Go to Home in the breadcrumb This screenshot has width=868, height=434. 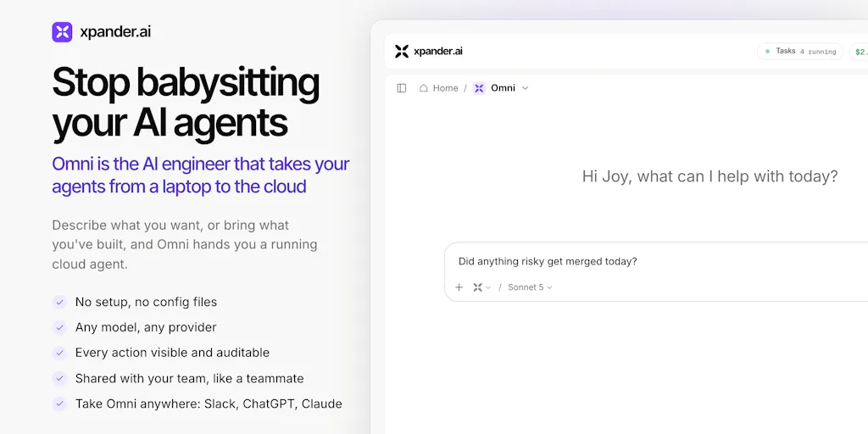tap(445, 88)
